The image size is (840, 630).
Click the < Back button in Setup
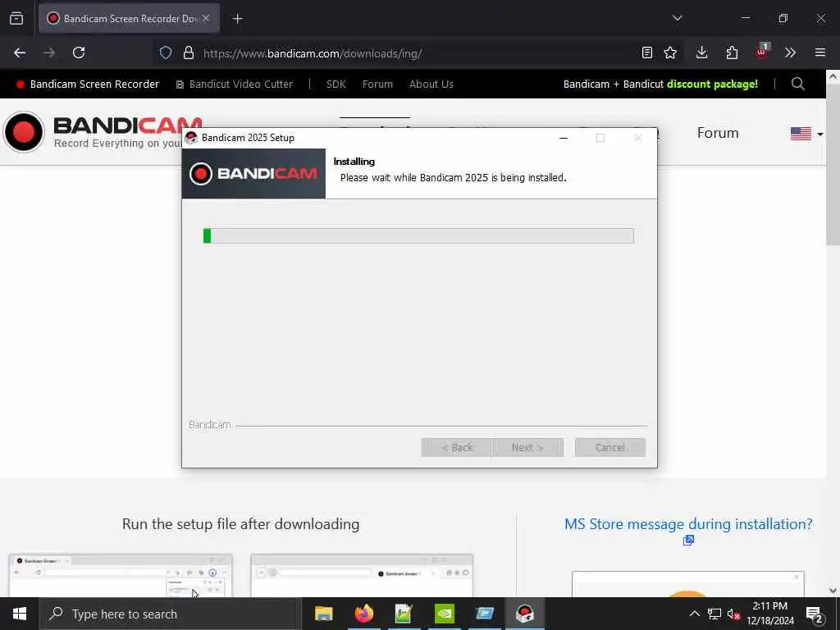[x=456, y=447]
